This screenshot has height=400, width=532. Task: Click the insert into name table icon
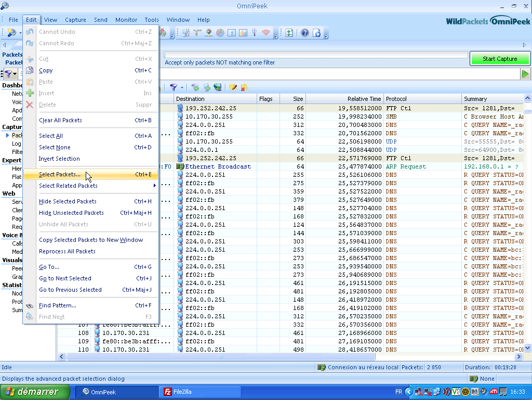(x=207, y=87)
